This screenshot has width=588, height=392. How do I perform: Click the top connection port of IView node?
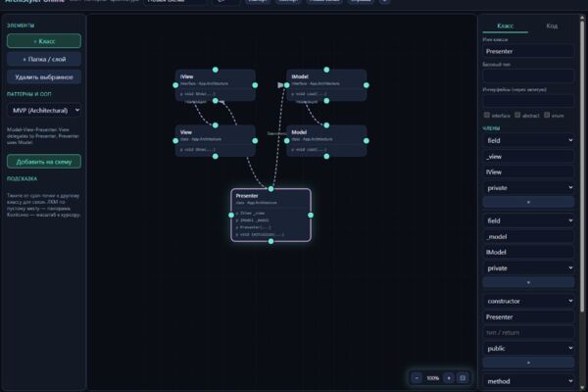[x=216, y=70]
